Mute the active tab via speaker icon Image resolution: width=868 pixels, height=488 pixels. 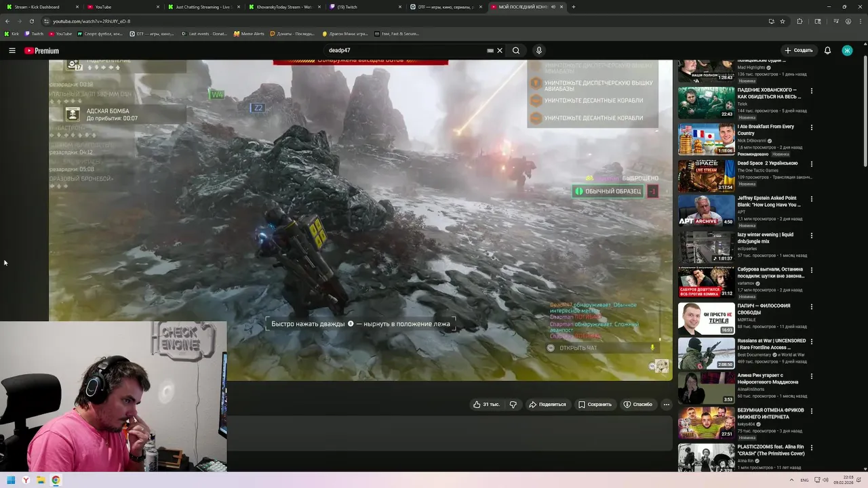[553, 7]
